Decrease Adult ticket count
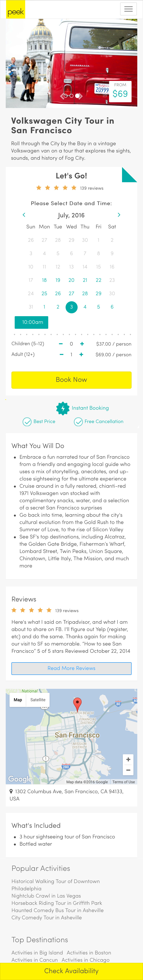 (61, 355)
